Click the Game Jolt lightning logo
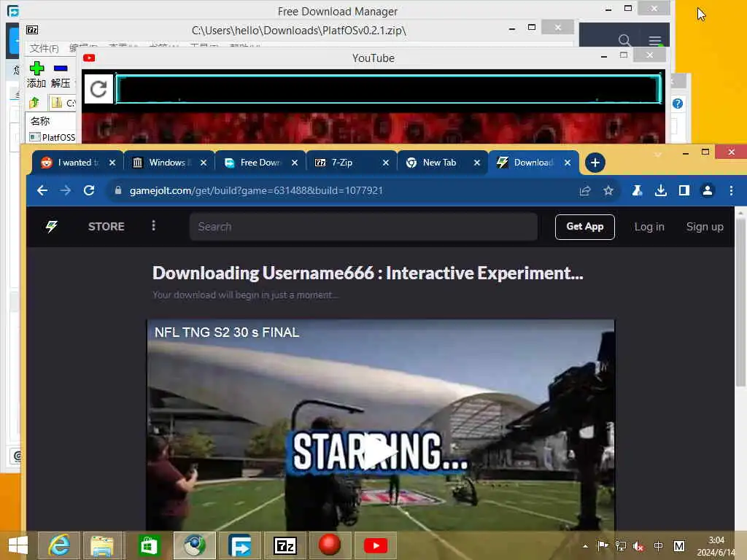This screenshot has height=560, width=747. click(x=52, y=227)
